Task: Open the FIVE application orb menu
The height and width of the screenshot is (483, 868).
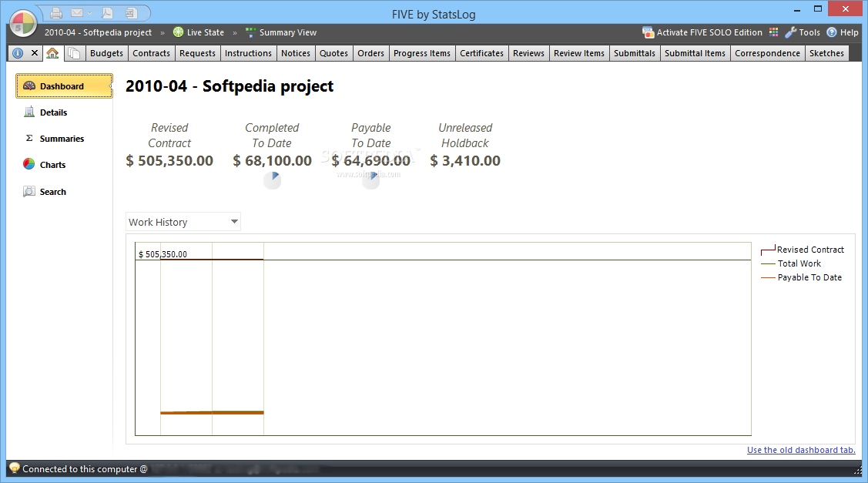Action: tap(22, 24)
